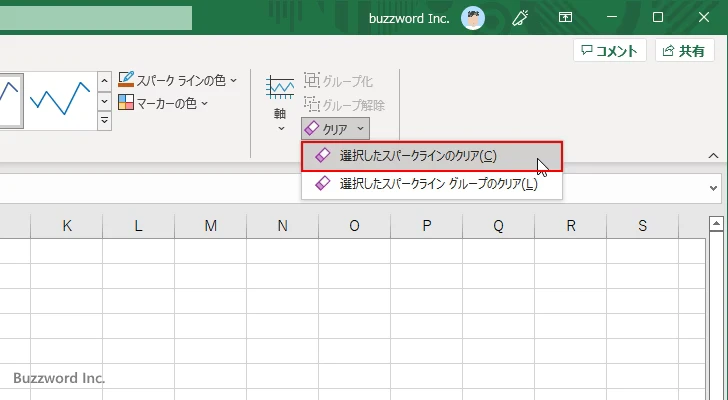The width and height of the screenshot is (728, 400).
Task: Move the style gallery down one row
Action: (104, 101)
